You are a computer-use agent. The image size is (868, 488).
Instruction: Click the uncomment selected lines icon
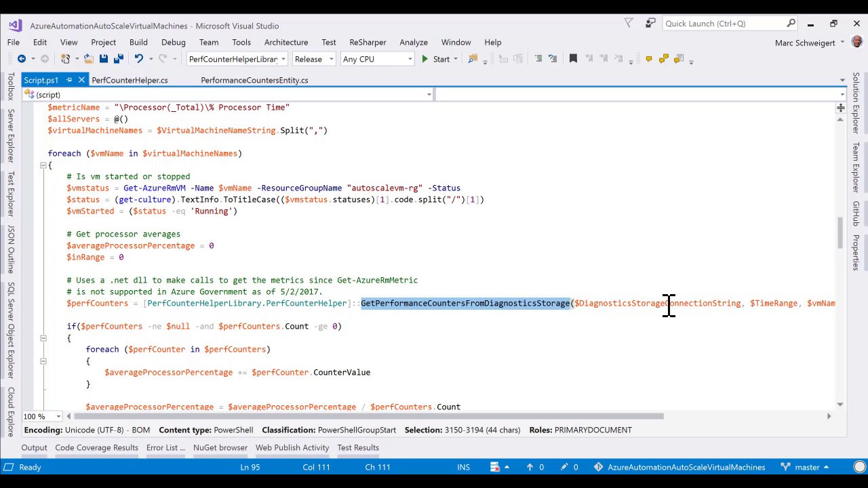[553, 59]
